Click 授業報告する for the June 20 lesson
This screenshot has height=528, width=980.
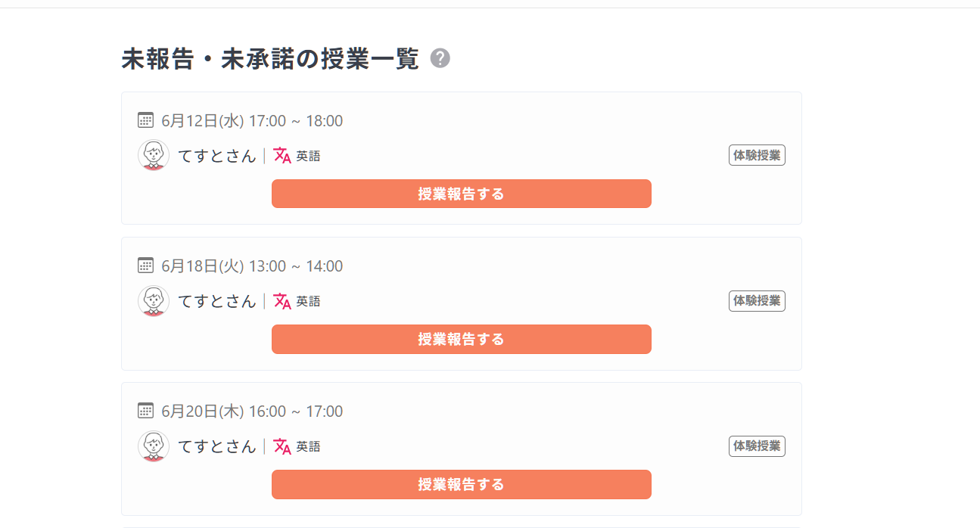pyautogui.click(x=462, y=484)
